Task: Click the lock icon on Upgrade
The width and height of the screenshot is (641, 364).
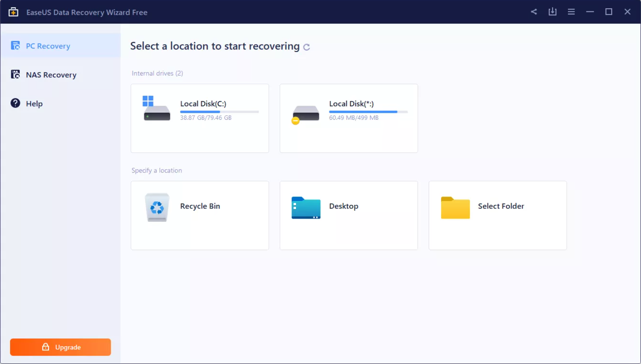Action: [45, 347]
